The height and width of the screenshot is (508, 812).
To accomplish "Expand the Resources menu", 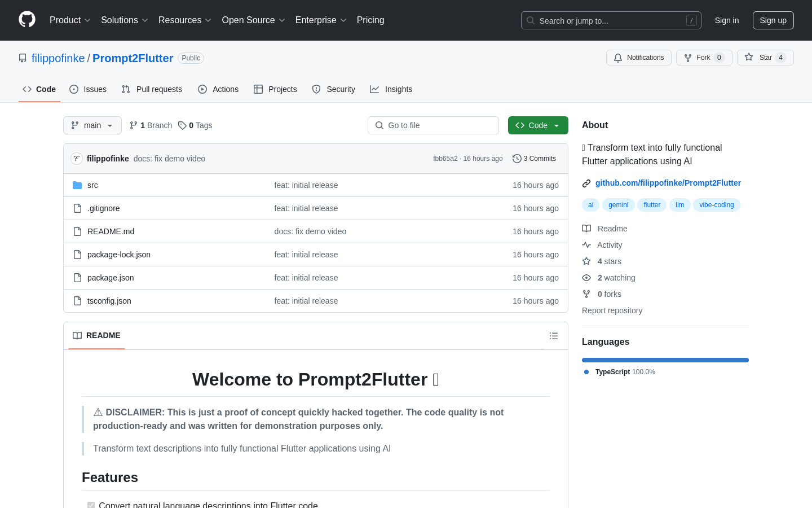I will pyautogui.click(x=185, y=20).
